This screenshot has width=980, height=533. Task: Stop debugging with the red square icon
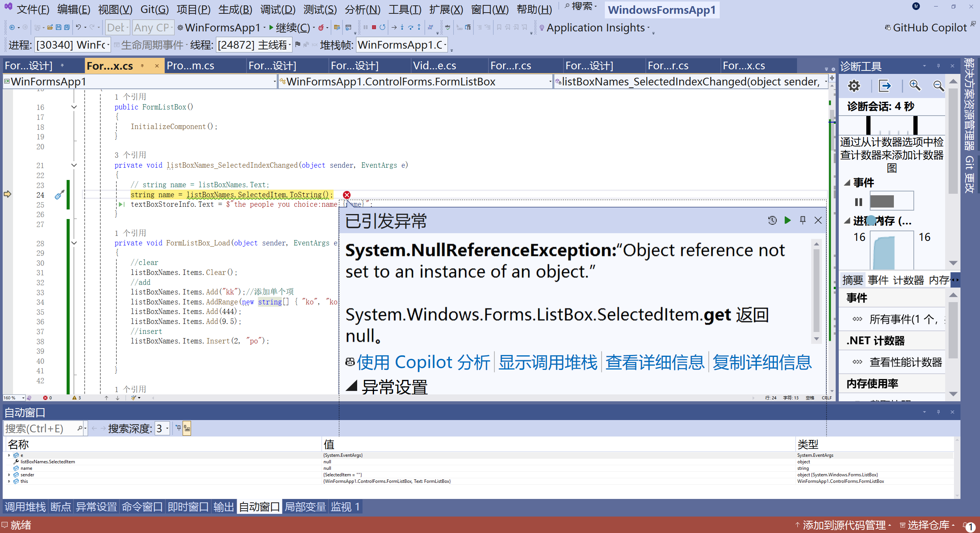374,27
